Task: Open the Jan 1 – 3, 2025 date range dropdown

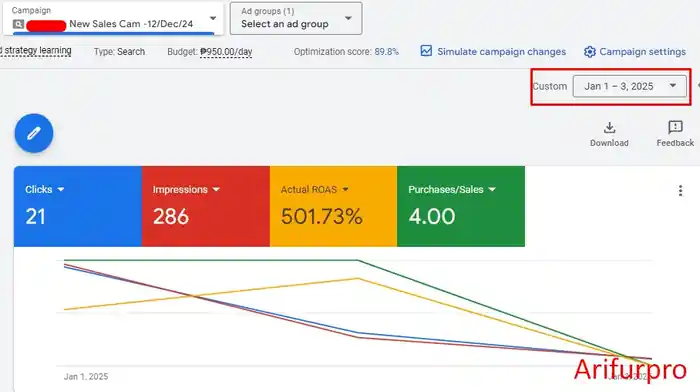Action: (x=629, y=86)
